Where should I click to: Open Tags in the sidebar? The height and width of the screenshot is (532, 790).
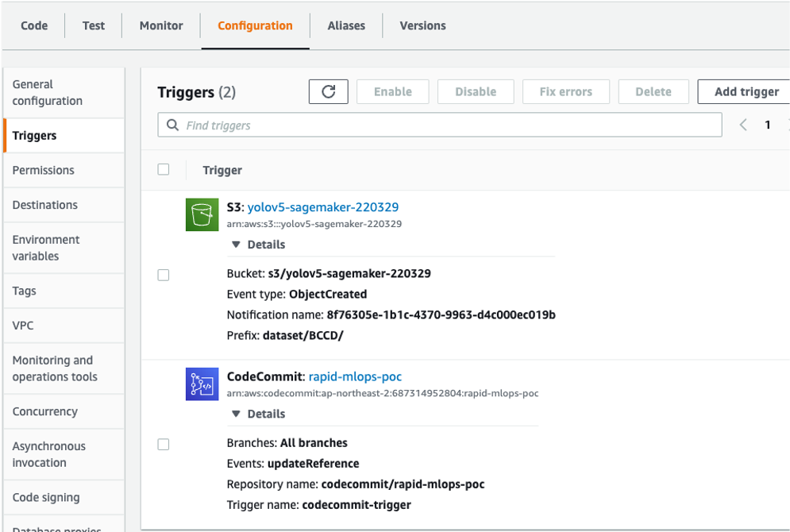click(x=64, y=291)
